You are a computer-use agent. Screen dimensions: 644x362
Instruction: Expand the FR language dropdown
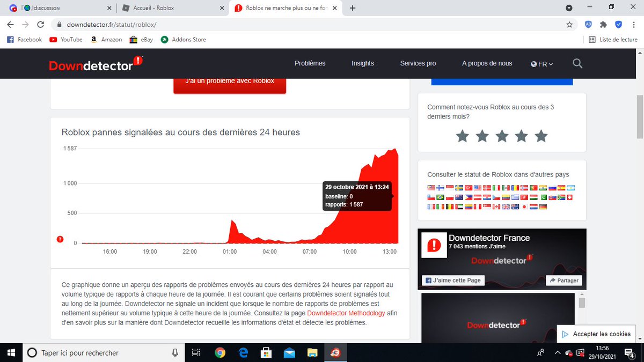pyautogui.click(x=542, y=63)
